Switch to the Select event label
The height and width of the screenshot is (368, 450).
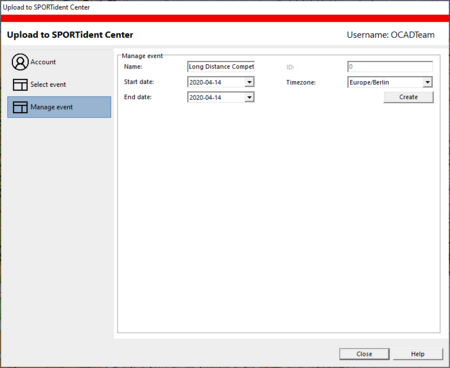click(48, 85)
